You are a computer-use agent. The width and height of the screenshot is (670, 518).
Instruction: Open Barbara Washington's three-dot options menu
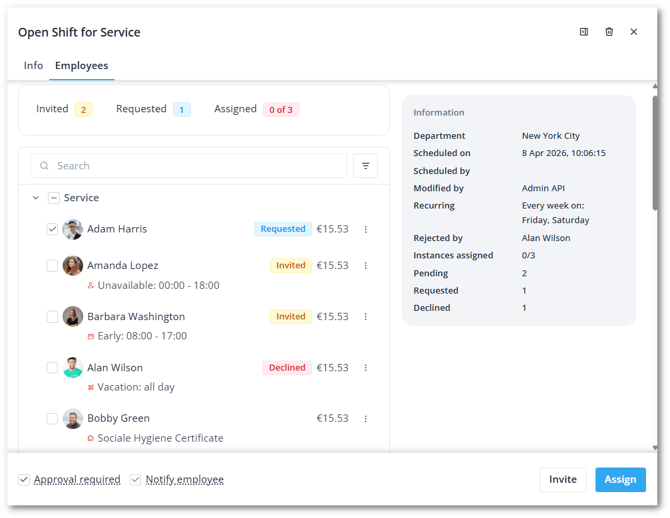[366, 317]
